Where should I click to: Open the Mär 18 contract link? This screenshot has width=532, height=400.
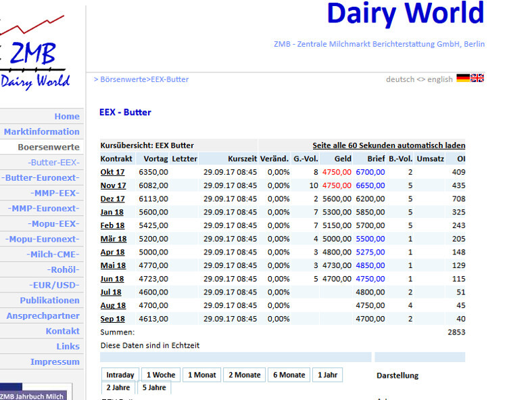pyautogui.click(x=113, y=239)
